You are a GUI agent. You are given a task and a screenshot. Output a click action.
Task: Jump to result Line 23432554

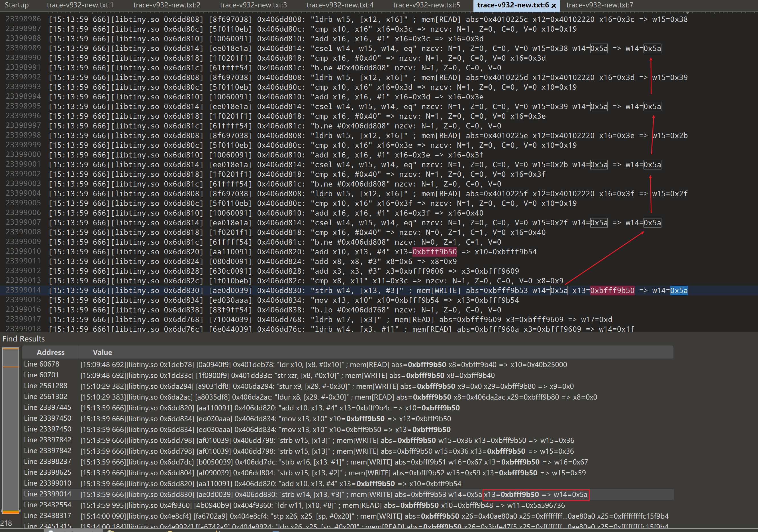pos(348,505)
